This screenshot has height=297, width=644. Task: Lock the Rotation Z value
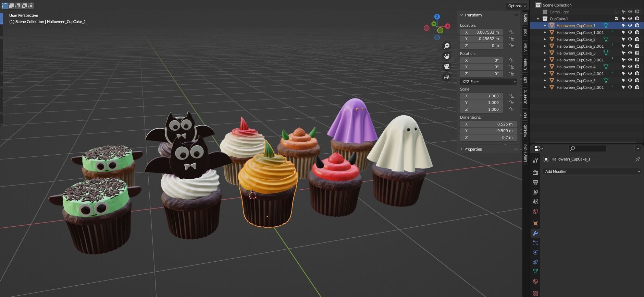511,74
